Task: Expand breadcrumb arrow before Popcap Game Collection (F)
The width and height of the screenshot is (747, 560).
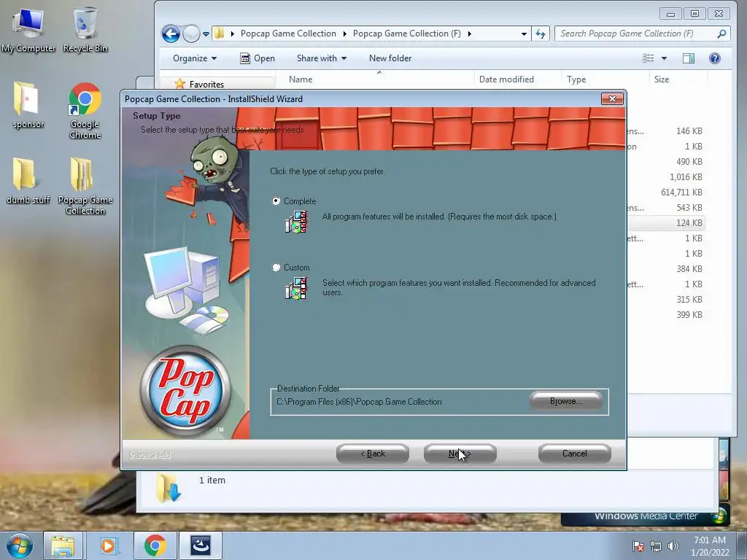Action: click(345, 34)
